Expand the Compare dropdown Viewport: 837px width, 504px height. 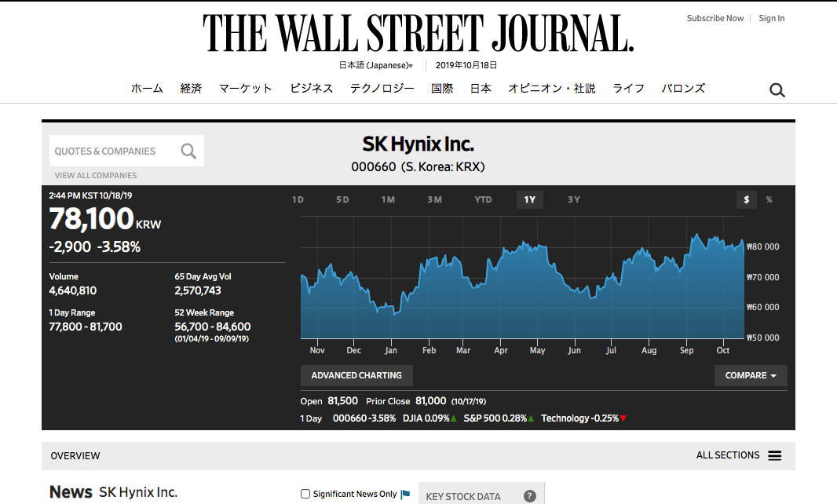pyautogui.click(x=751, y=375)
